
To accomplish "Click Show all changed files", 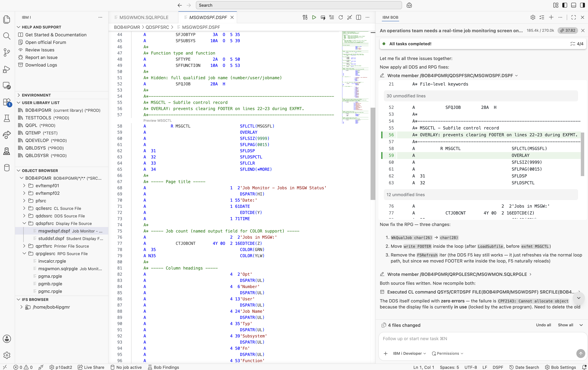I will point(565,325).
